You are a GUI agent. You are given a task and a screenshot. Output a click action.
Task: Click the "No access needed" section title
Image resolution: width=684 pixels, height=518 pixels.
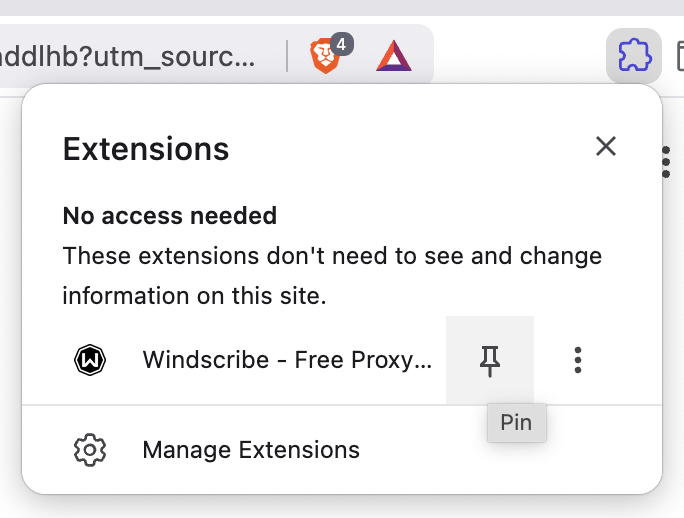coord(169,215)
